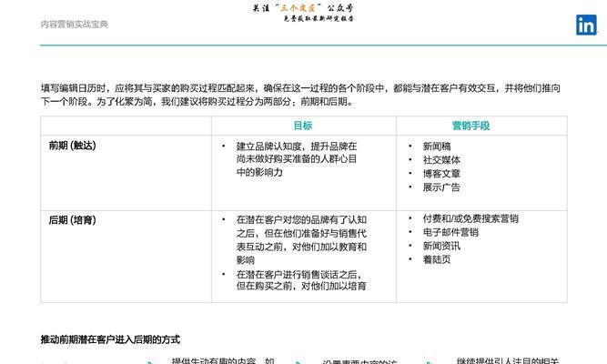Click the '着陆页' bullet item
The width and height of the screenshot is (607, 364).
coord(437,259)
